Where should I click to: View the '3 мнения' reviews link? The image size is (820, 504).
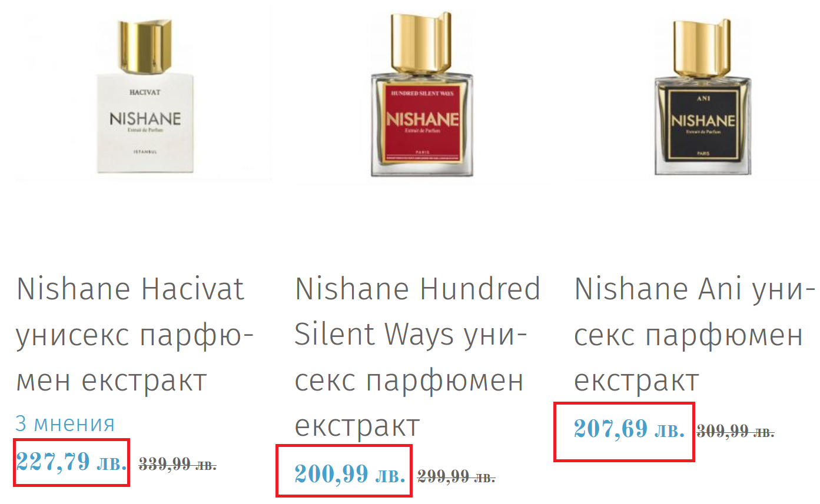pyautogui.click(x=65, y=423)
